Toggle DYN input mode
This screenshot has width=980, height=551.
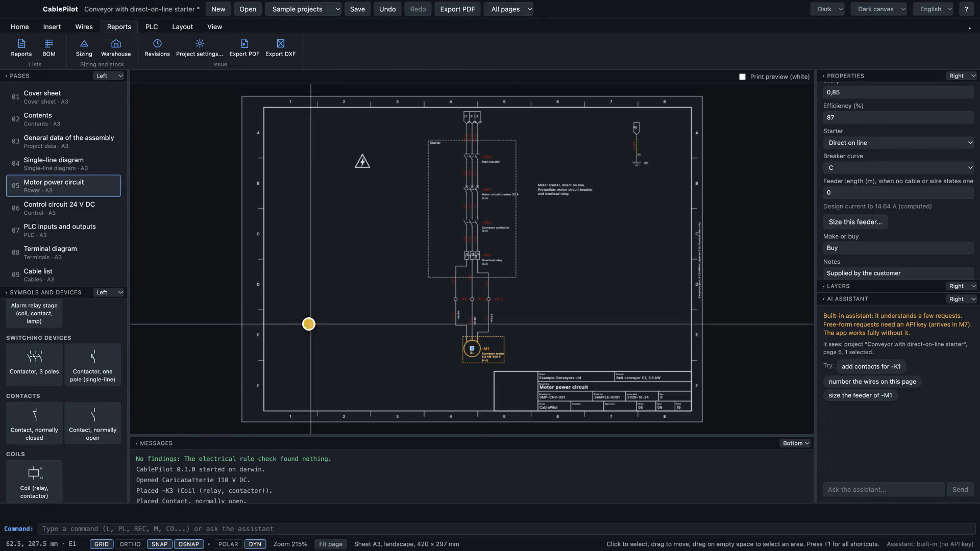tap(255, 544)
